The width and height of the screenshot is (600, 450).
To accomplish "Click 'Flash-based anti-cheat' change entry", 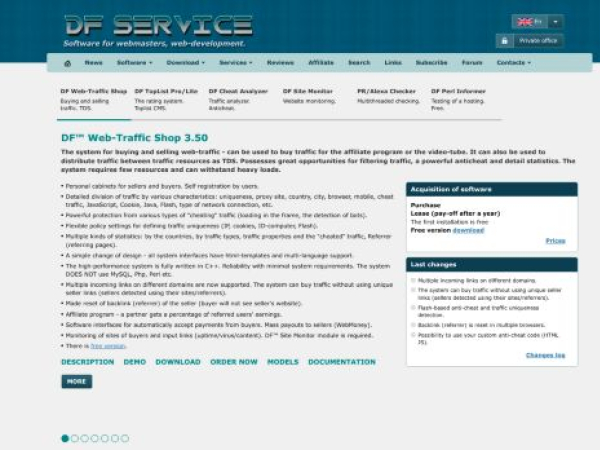I will coord(478,311).
